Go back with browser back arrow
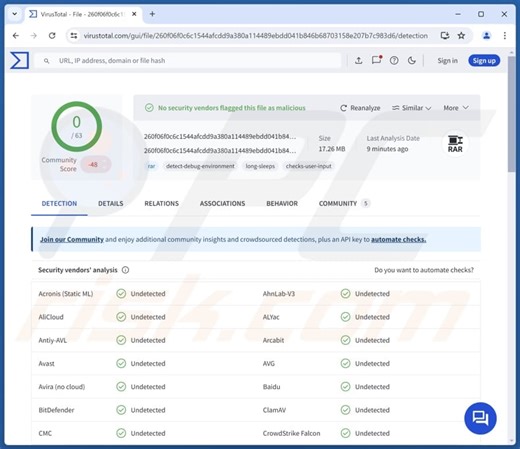 pos(16,35)
